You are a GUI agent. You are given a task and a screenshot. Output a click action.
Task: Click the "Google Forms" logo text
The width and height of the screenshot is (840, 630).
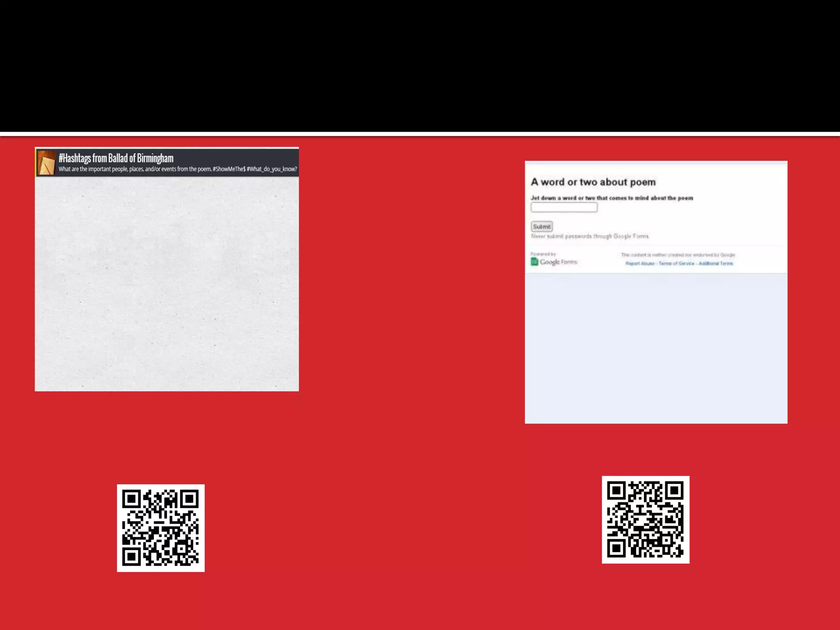558,262
